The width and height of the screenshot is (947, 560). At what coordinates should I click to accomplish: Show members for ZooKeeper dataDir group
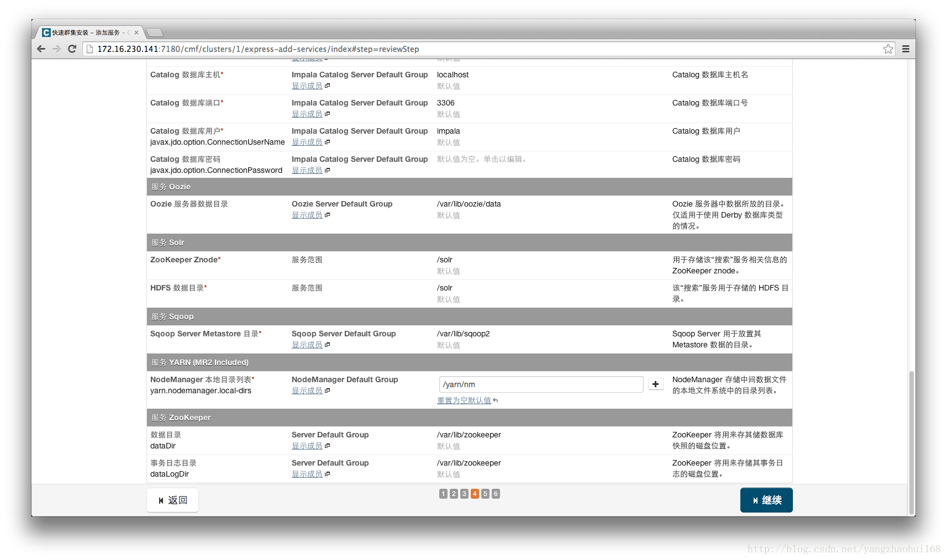[x=307, y=446]
